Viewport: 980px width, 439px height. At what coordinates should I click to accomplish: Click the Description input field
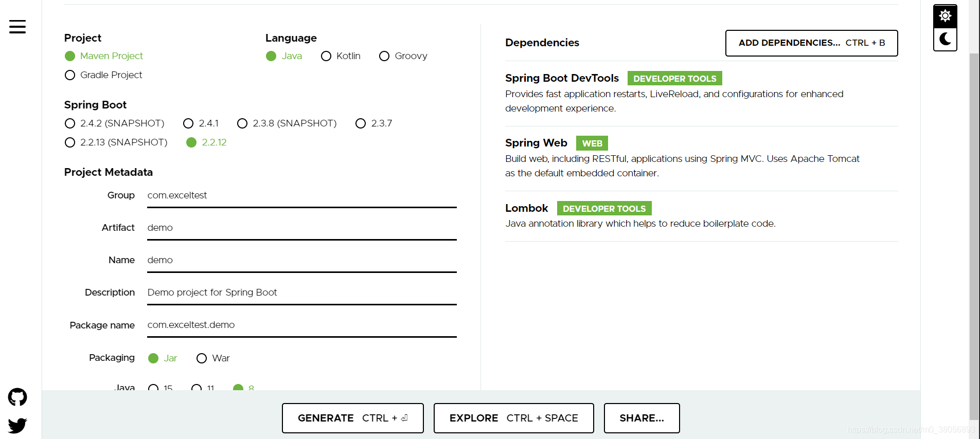click(x=302, y=293)
